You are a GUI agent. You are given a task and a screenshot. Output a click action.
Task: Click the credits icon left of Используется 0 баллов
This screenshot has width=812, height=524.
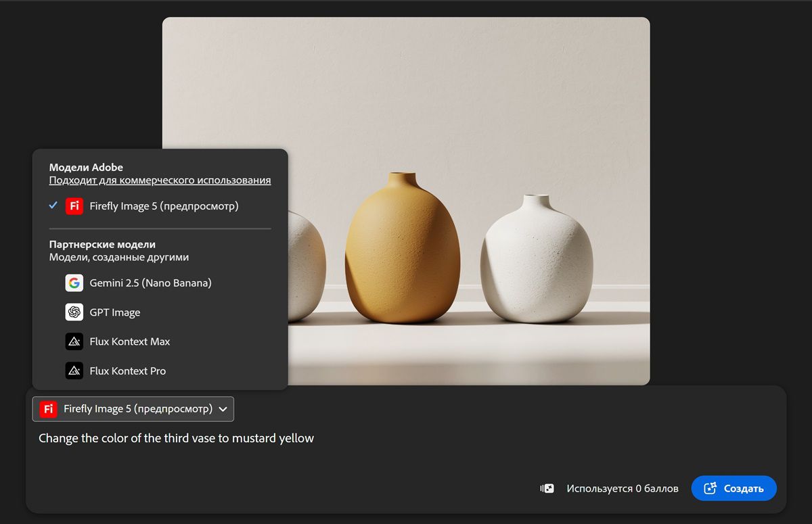(x=547, y=488)
